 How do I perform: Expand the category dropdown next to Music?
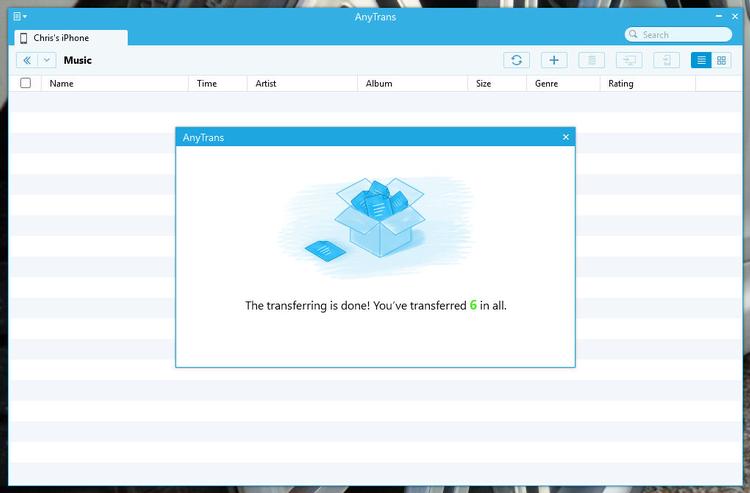tap(46, 60)
